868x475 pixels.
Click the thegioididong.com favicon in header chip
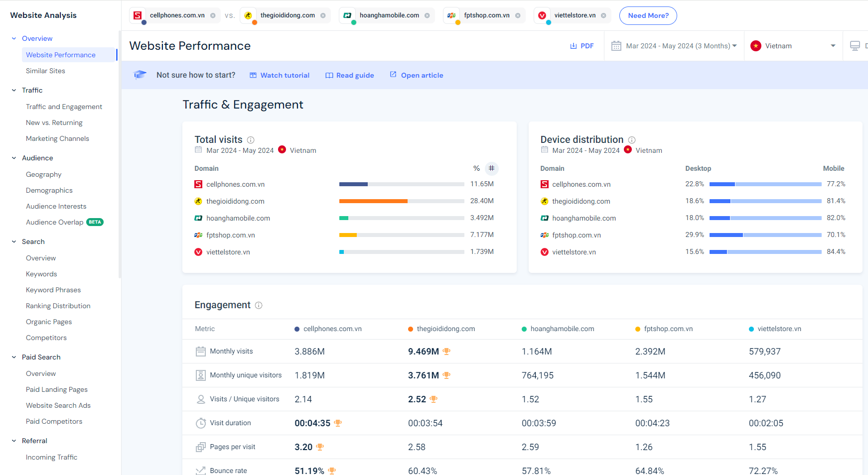[x=248, y=15]
